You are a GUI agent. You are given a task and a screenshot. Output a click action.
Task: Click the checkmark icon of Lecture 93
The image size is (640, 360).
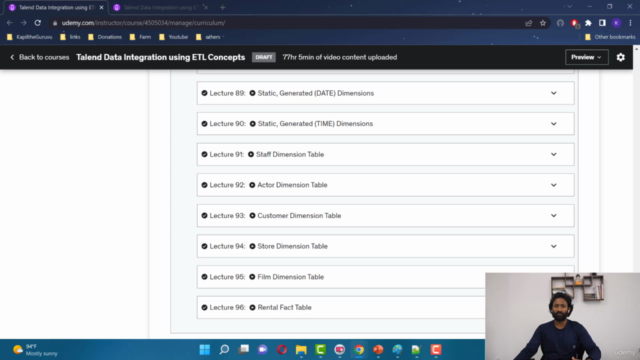[204, 216]
